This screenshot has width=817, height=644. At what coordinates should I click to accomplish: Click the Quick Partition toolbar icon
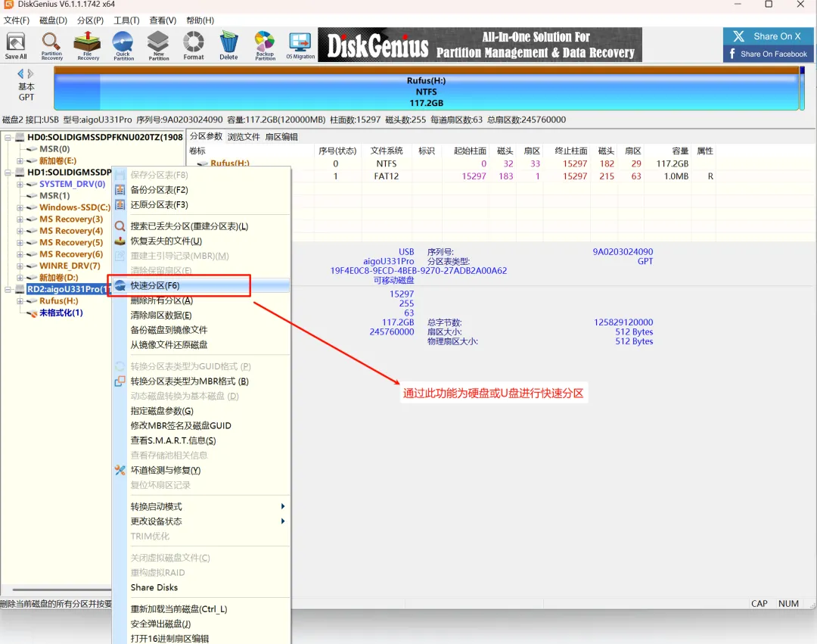point(123,45)
